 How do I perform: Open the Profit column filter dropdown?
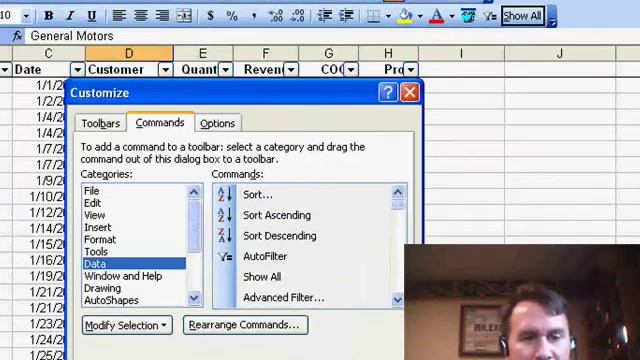coord(411,70)
